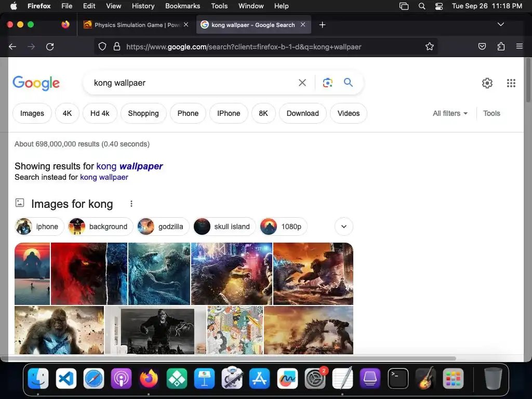Open Control Center in the menu bar
Viewport: 532px width, 399px height.
coord(438,6)
